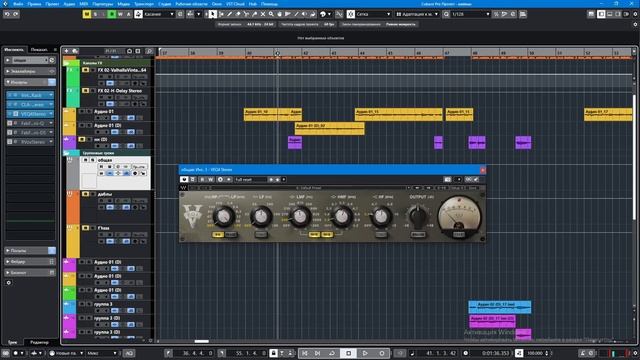Select the Draw pencil tool
Viewport: 640px width, 360px height.
pyautogui.click(x=229, y=14)
